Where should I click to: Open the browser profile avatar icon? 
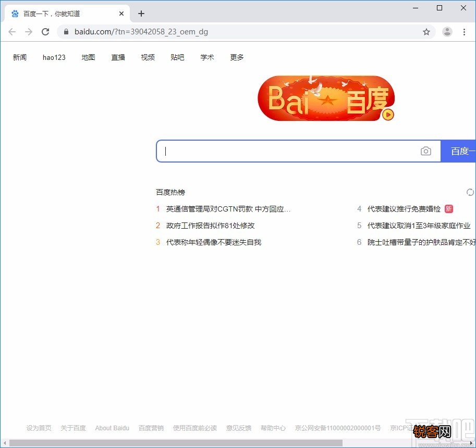447,32
